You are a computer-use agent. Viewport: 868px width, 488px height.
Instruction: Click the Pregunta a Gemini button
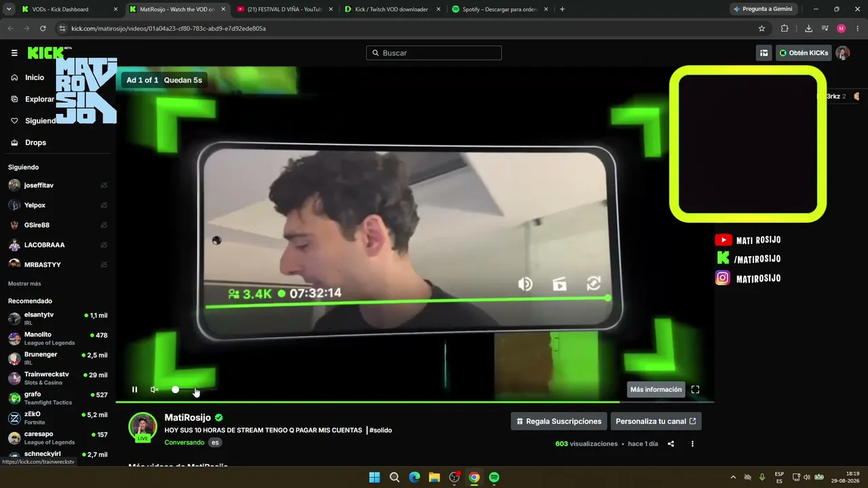click(764, 9)
